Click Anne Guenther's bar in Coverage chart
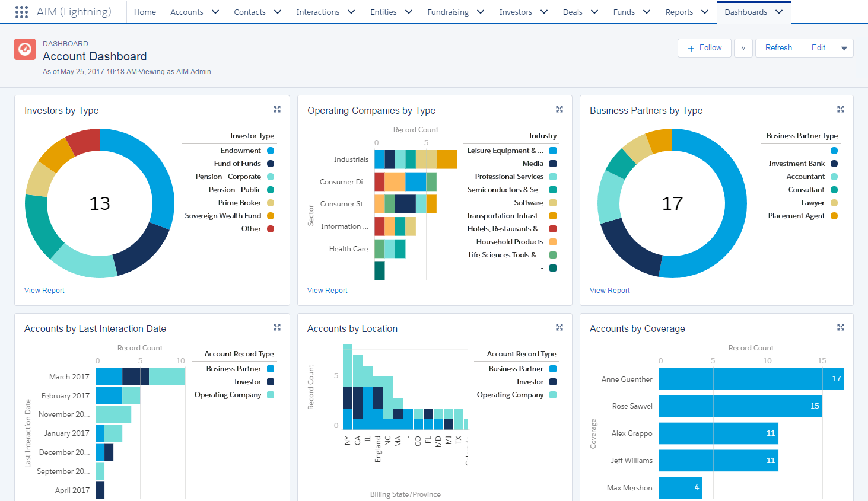 pos(750,379)
